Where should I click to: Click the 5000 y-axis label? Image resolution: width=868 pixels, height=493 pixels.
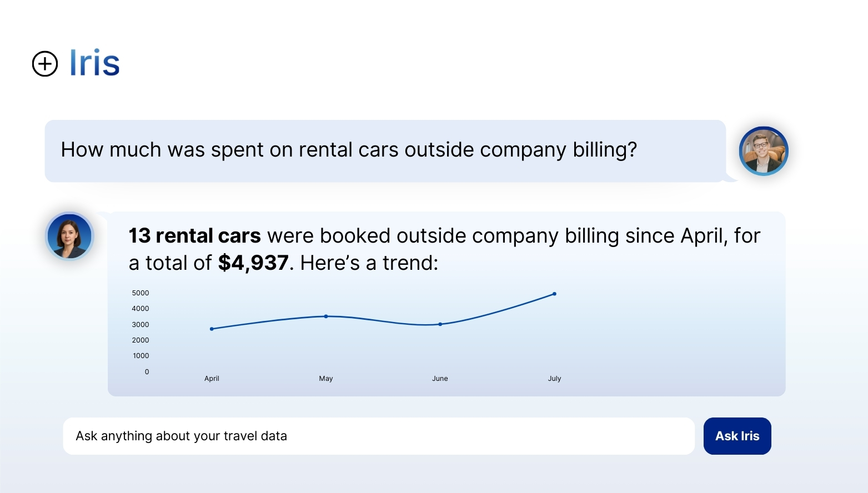pyautogui.click(x=141, y=293)
